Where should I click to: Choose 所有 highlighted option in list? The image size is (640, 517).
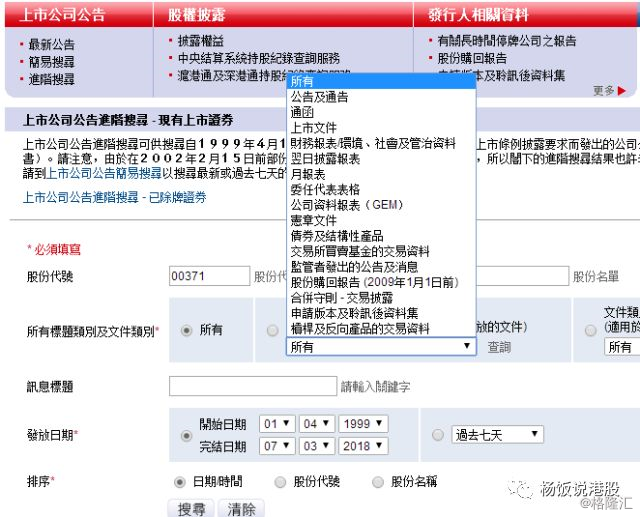[381, 82]
